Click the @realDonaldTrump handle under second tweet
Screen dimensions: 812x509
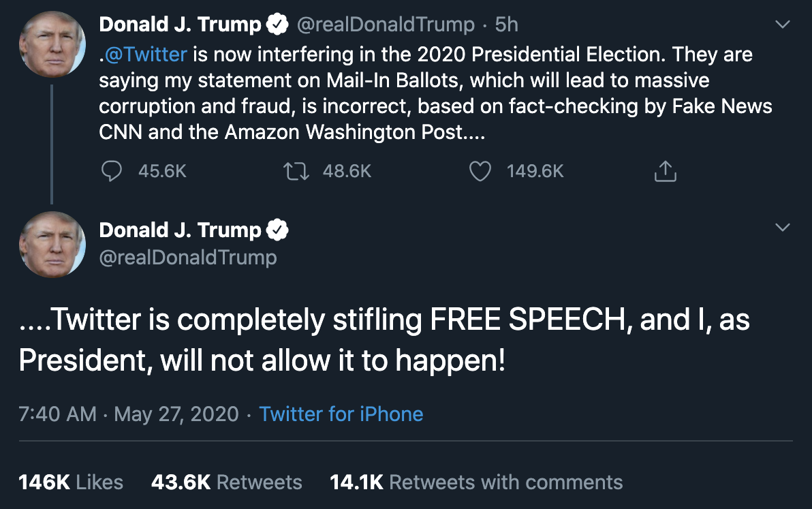click(x=188, y=257)
